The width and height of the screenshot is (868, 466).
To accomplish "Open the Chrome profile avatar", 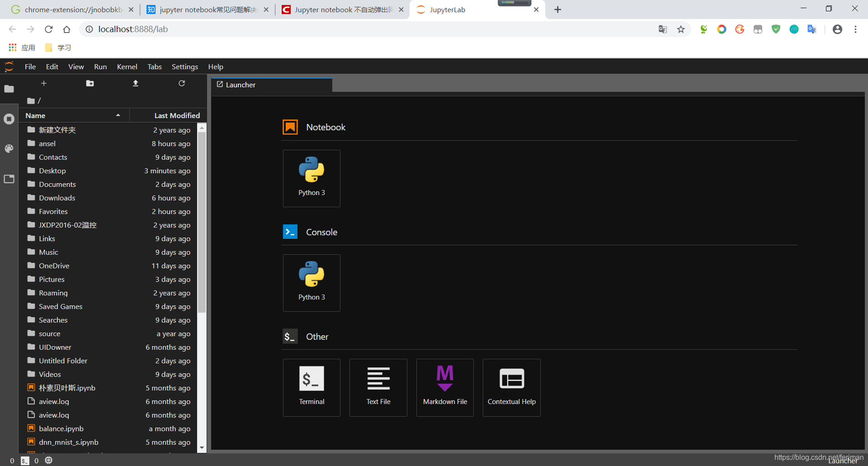I will (x=837, y=29).
